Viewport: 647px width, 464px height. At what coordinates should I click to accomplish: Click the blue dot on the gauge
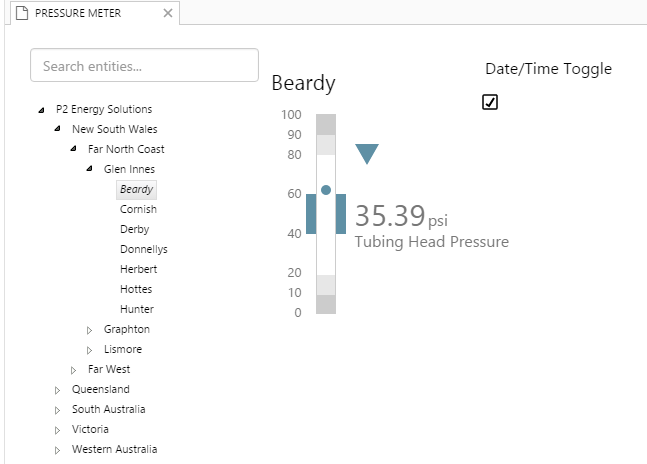(x=326, y=189)
